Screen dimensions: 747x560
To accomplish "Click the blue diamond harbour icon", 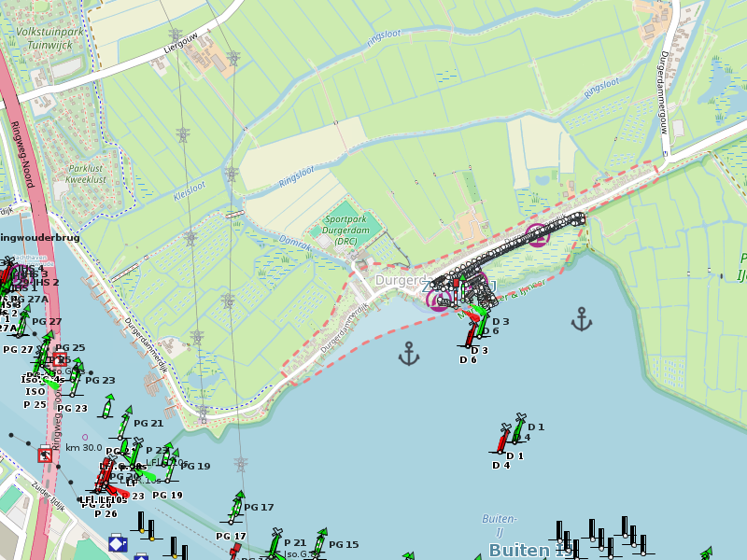I will tap(117, 542).
